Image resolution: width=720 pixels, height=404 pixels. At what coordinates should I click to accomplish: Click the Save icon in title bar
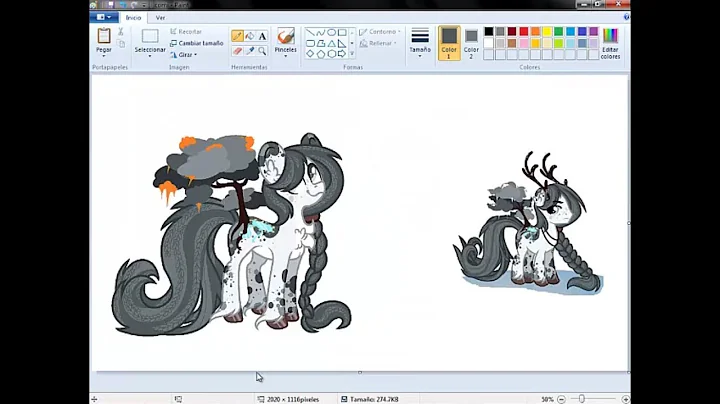111,5
